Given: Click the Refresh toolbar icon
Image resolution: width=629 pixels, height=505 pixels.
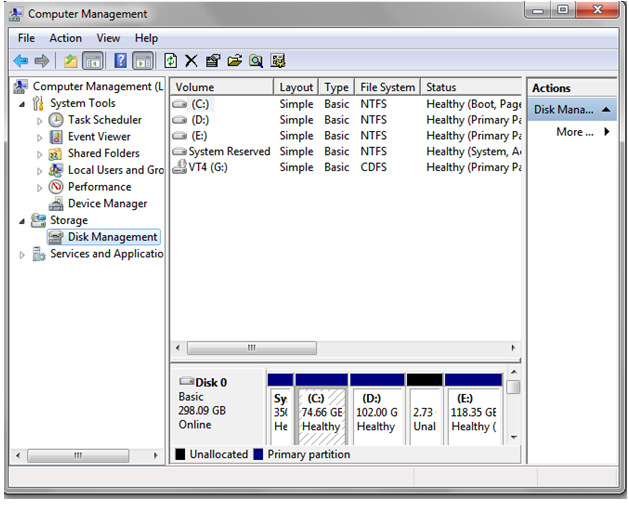Looking at the screenshot, I should [170, 61].
